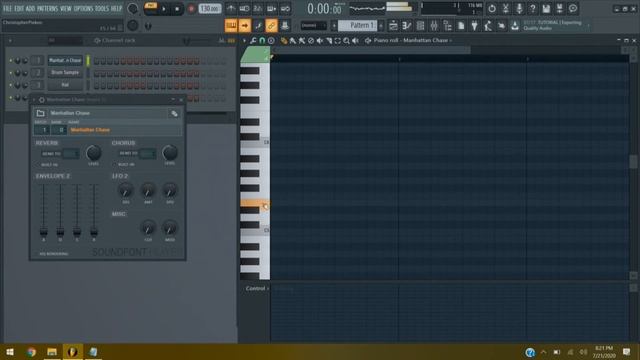
Task: Toggle wait-for-input recording icon
Action: pos(244,9)
